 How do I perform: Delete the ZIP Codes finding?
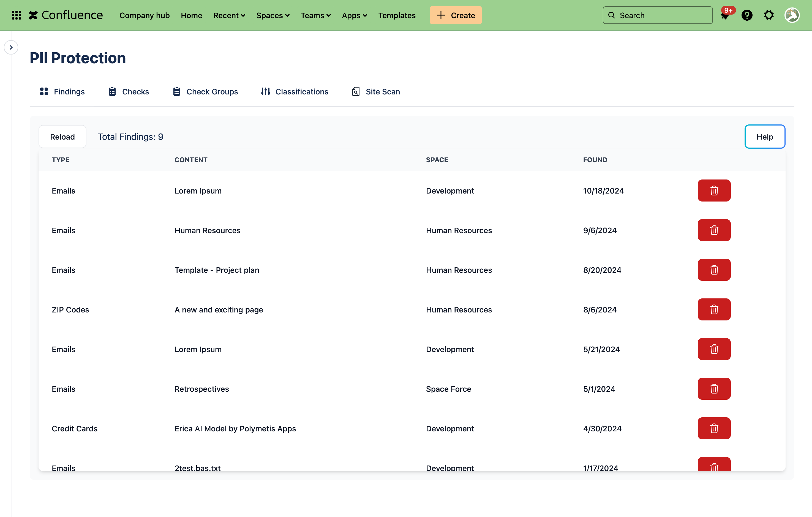[714, 309]
